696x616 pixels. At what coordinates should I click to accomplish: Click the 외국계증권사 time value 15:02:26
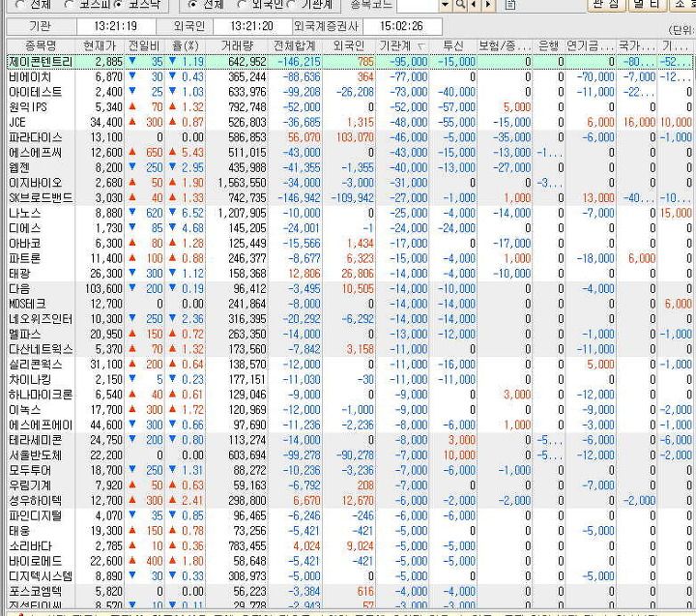(402, 26)
